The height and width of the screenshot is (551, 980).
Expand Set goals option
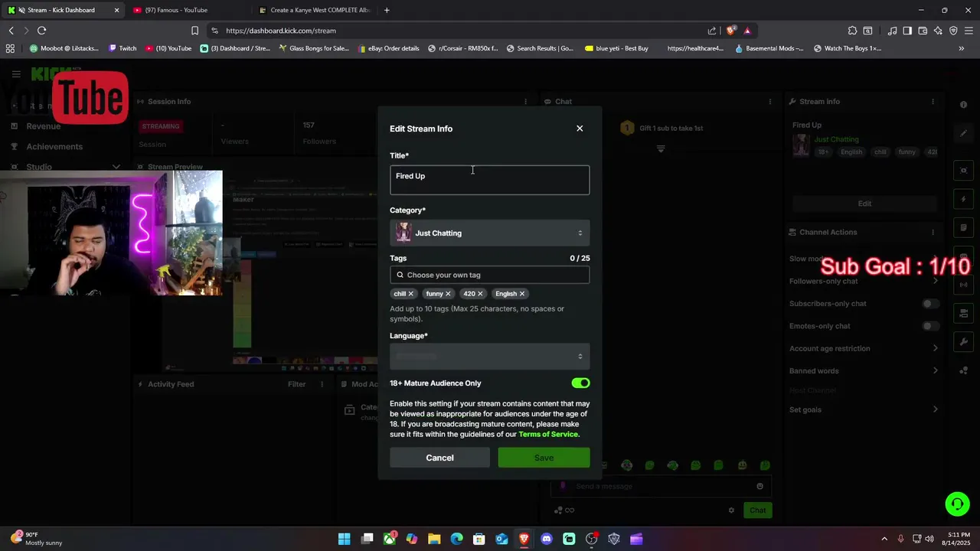pos(935,409)
